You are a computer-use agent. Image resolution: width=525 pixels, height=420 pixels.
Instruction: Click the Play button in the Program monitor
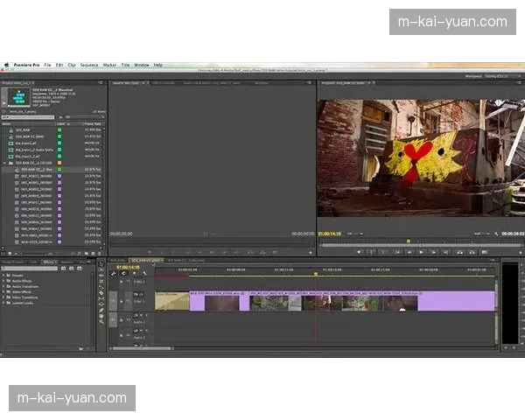421,252
